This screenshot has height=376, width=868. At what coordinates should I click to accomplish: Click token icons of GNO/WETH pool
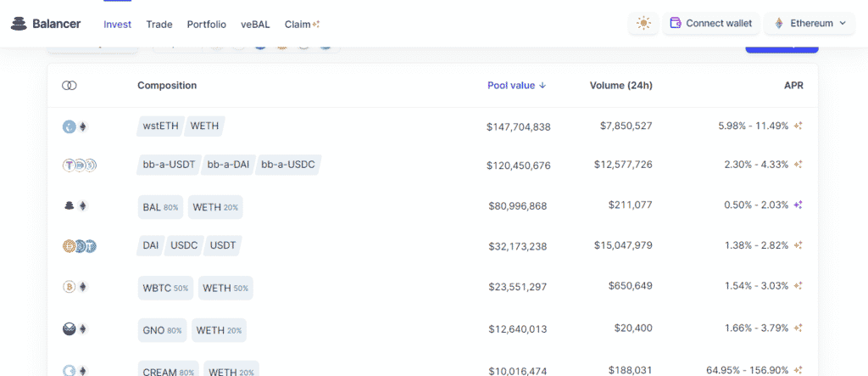point(75,328)
